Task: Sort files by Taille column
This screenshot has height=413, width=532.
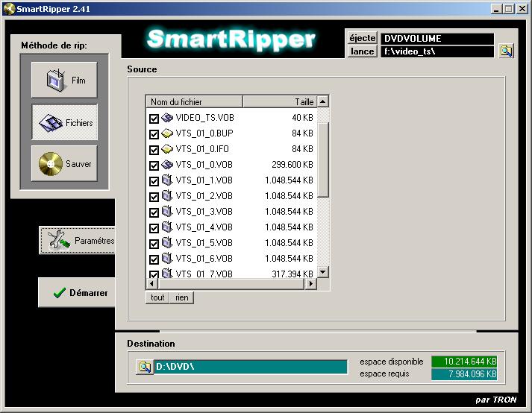Action: point(280,101)
